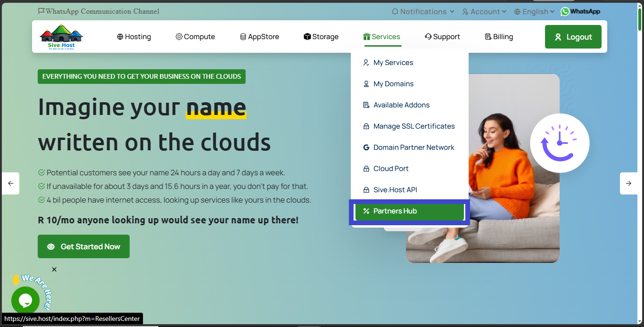The image size is (644, 327).
Task: Close the We Are Here chat prompt
Action: tap(54, 270)
